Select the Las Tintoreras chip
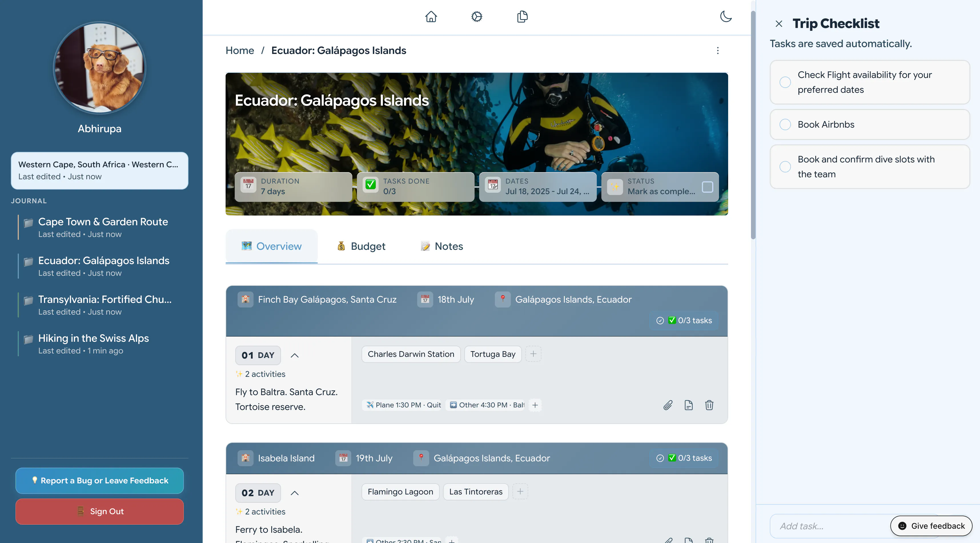980x543 pixels. click(x=475, y=492)
